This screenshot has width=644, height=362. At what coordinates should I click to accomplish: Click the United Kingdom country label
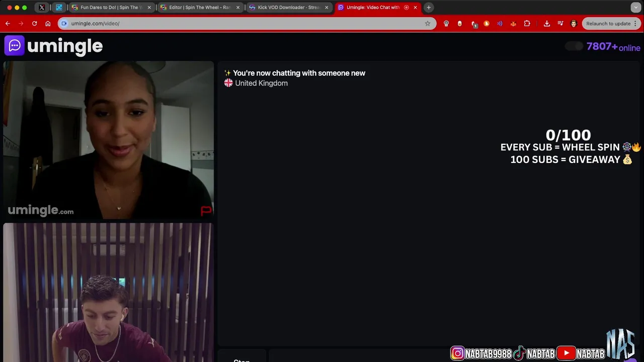click(261, 83)
